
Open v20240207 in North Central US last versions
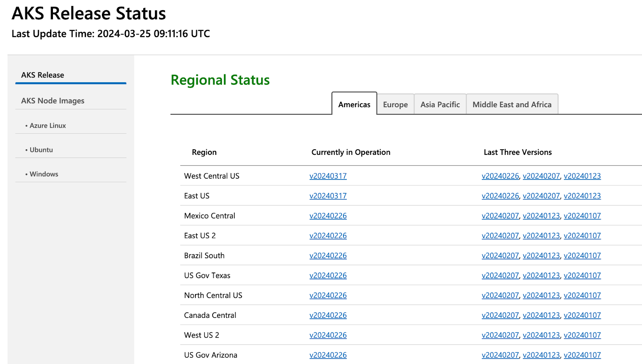point(500,295)
